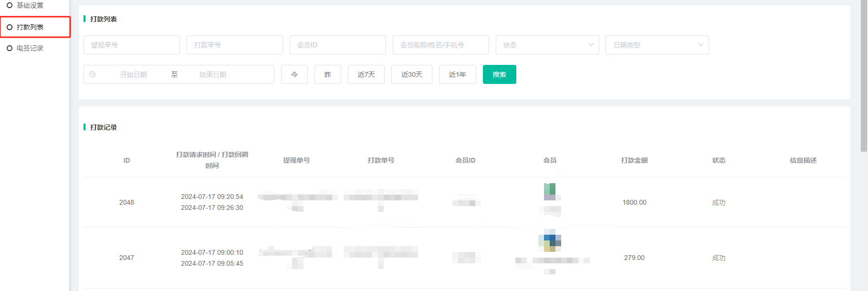Click 成功 status in row 2048
Image resolution: width=868 pixels, height=291 pixels.
click(x=719, y=202)
